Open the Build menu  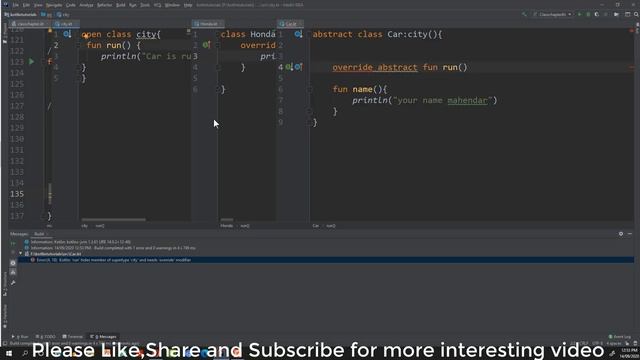120,5
